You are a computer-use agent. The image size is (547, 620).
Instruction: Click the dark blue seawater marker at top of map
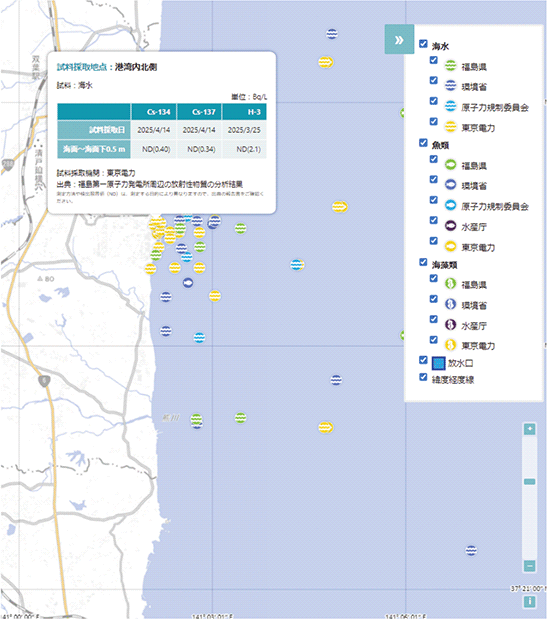point(332,34)
